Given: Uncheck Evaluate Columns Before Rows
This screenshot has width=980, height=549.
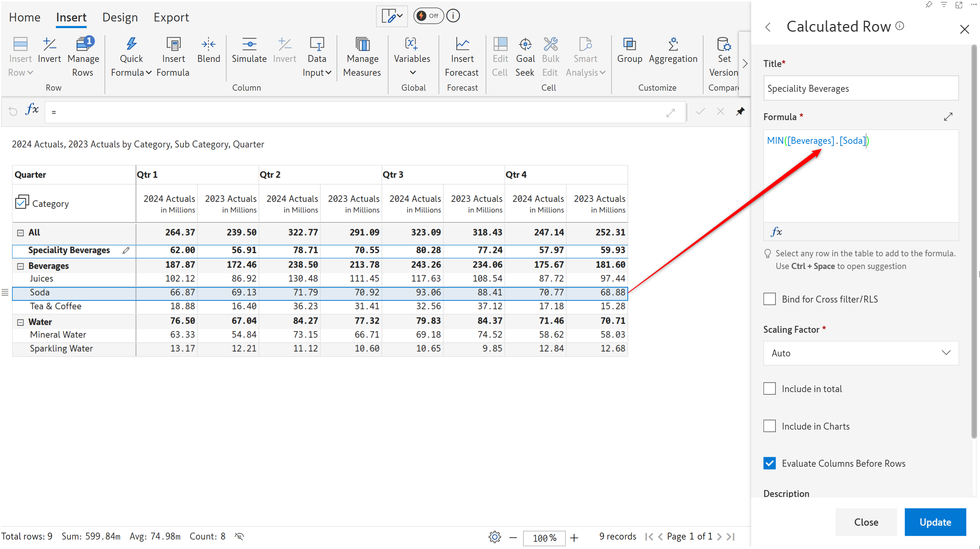Looking at the screenshot, I should 769,463.
